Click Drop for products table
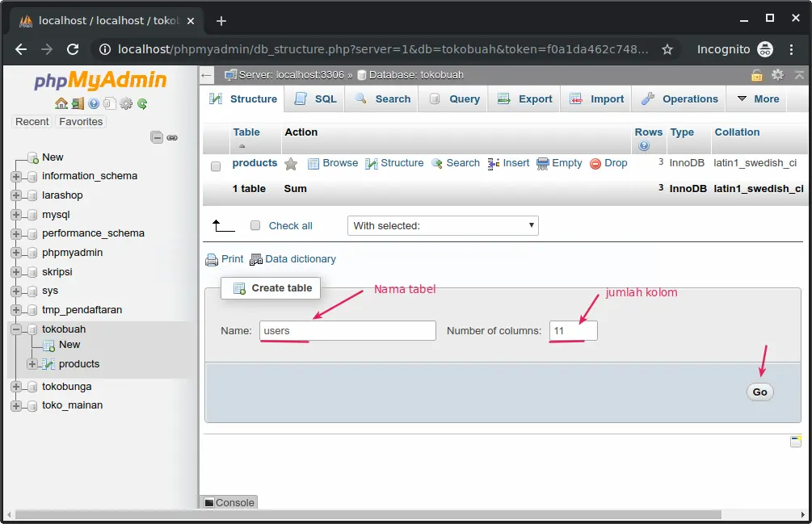812x524 pixels. pos(609,163)
